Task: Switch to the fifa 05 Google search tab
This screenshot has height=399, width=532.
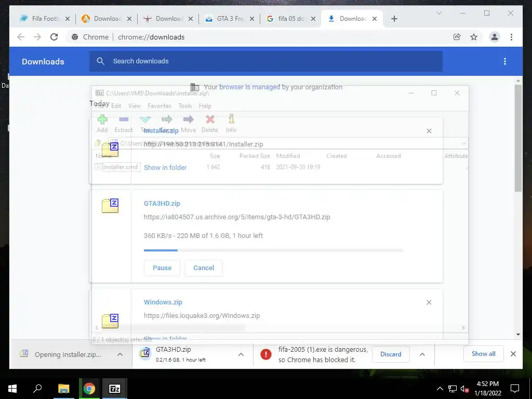Action: coord(291,19)
